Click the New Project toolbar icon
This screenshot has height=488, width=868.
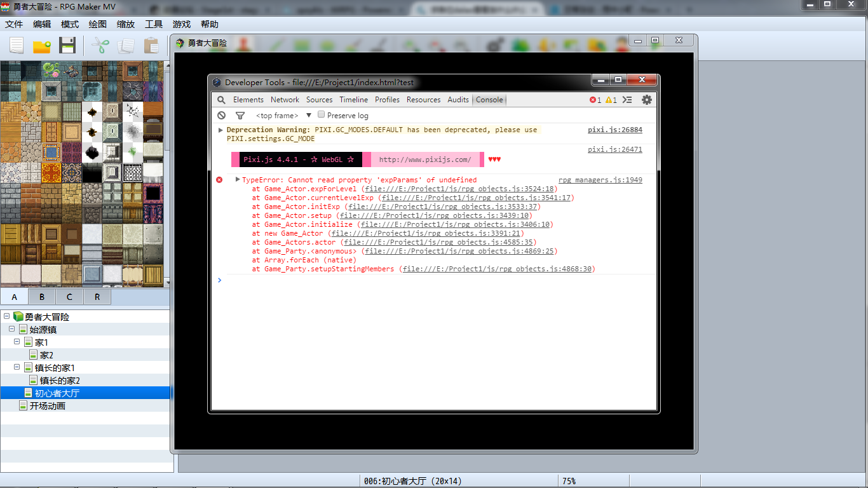coord(17,46)
